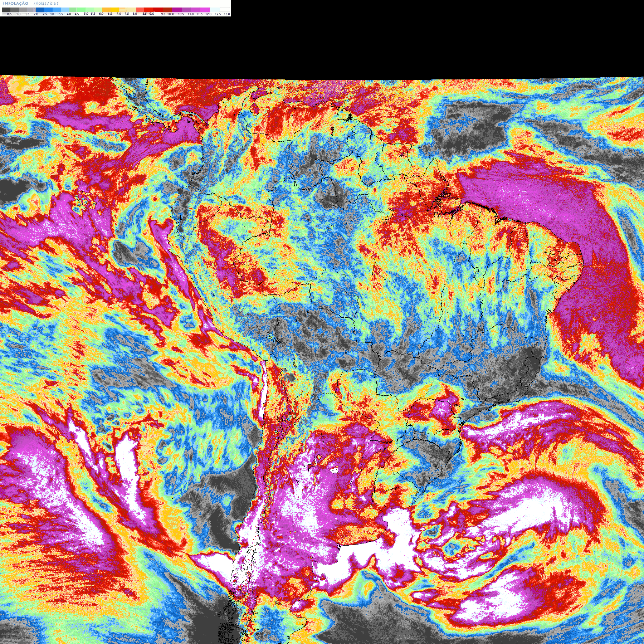This screenshot has width=644, height=644.
Task: Click the 6.5 legend value
Action: click(x=110, y=14)
